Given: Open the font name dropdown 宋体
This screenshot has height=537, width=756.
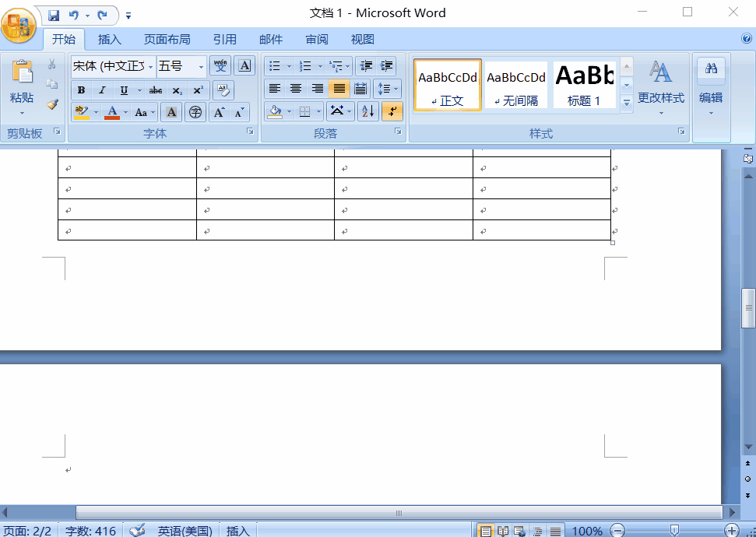Looking at the screenshot, I should 151,66.
